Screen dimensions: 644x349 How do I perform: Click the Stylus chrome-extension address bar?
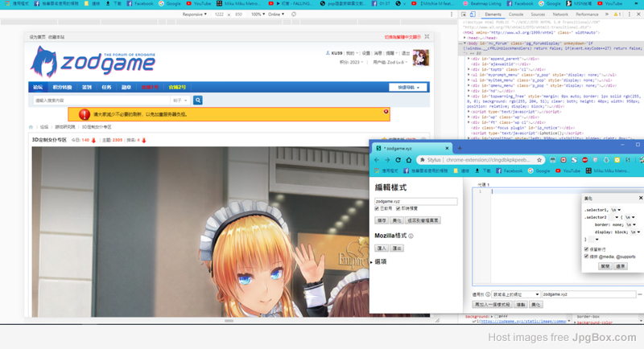click(481, 160)
